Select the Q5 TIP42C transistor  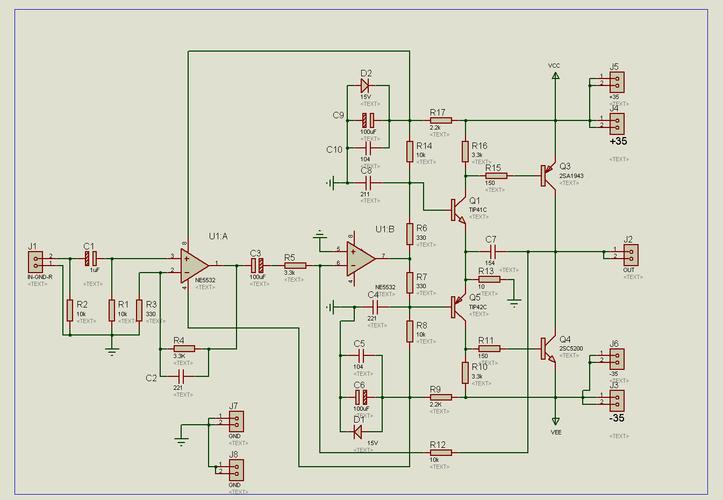pyautogui.click(x=457, y=305)
